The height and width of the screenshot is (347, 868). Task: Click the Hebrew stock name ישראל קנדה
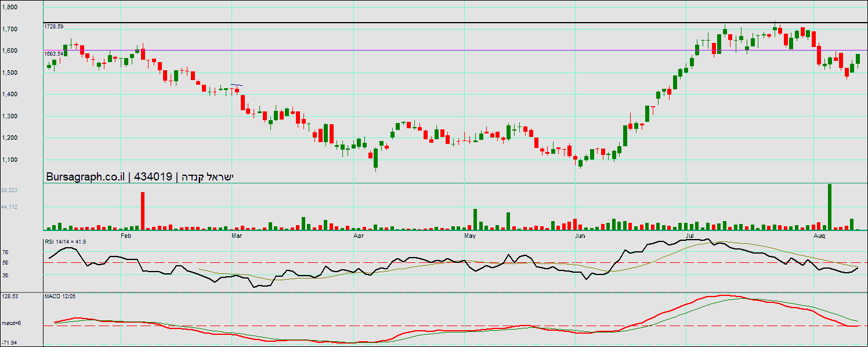tap(207, 177)
